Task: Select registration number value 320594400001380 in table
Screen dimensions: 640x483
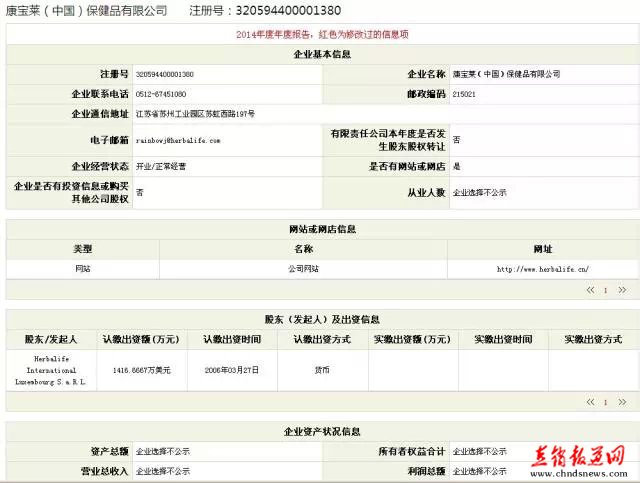Action: 164,74
